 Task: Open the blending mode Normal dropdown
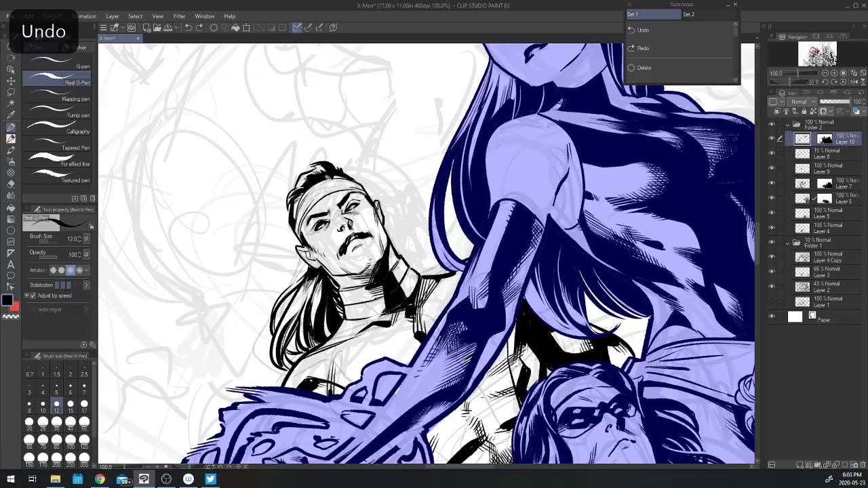(802, 102)
